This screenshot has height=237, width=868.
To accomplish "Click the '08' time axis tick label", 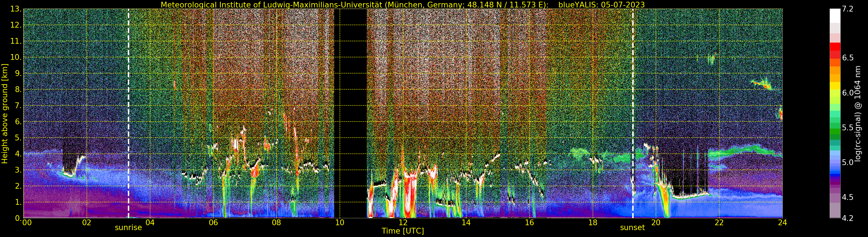I will click(x=276, y=223).
